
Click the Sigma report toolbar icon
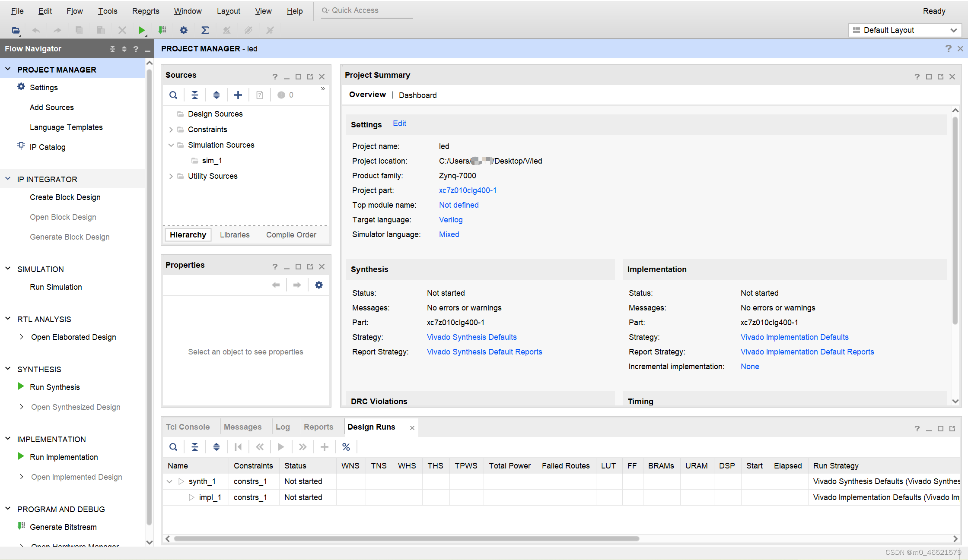(x=205, y=30)
